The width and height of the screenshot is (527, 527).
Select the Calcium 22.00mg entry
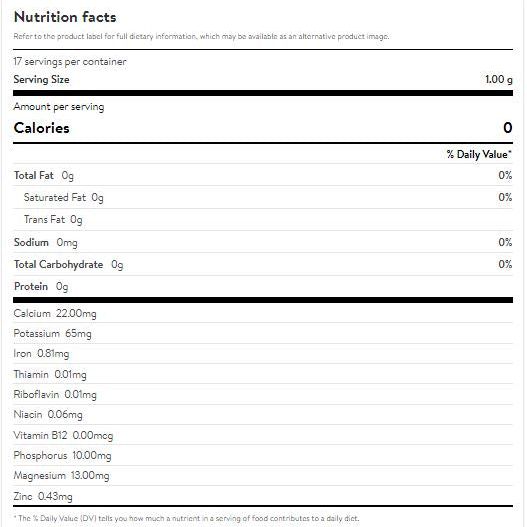tap(55, 314)
